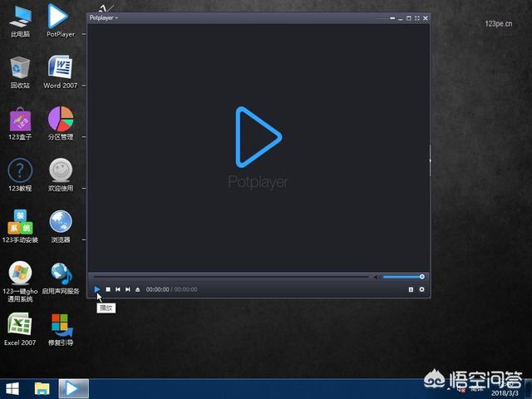532x399 pixels.
Task: Open 修复引导 boot repair icon
Action: click(61, 329)
